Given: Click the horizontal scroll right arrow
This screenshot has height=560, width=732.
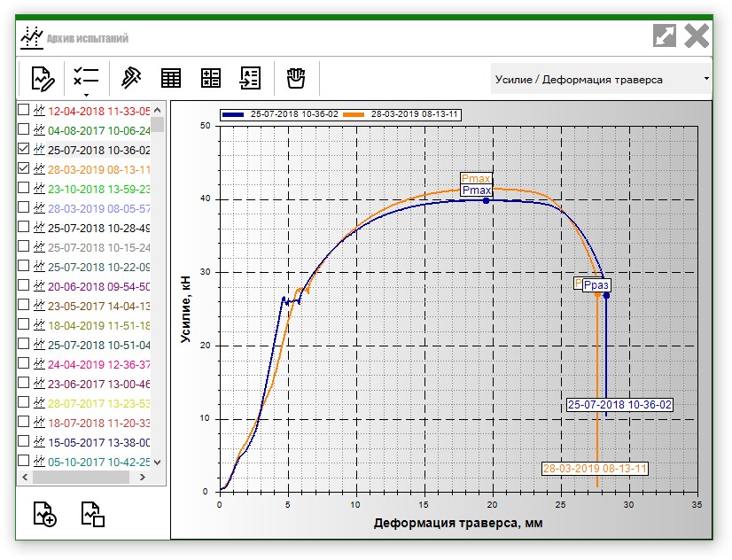Looking at the screenshot, I should [x=143, y=477].
